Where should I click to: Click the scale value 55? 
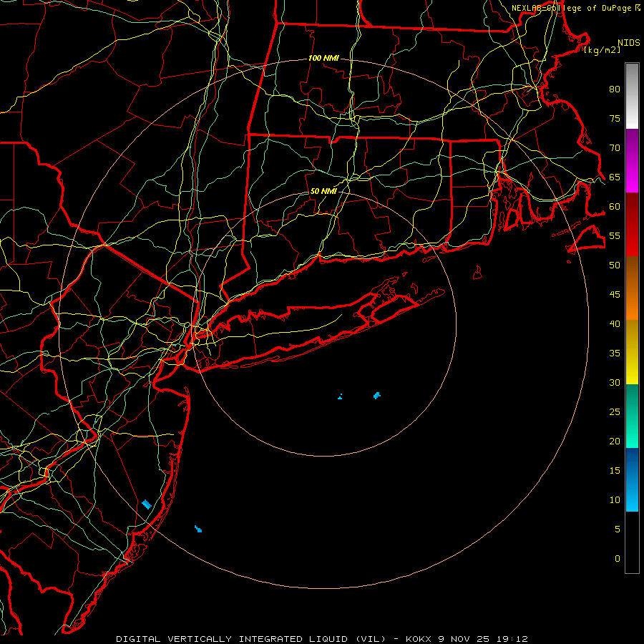pyautogui.click(x=615, y=236)
